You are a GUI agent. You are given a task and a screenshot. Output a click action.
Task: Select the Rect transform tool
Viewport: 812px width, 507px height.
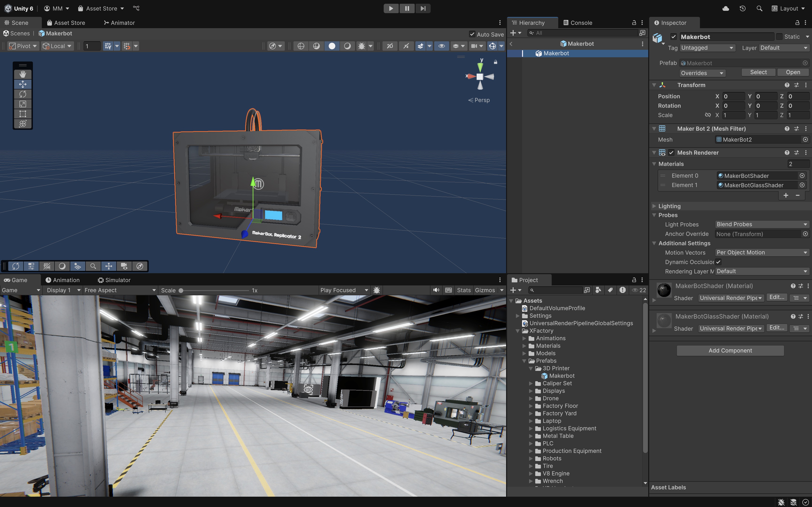click(x=23, y=114)
